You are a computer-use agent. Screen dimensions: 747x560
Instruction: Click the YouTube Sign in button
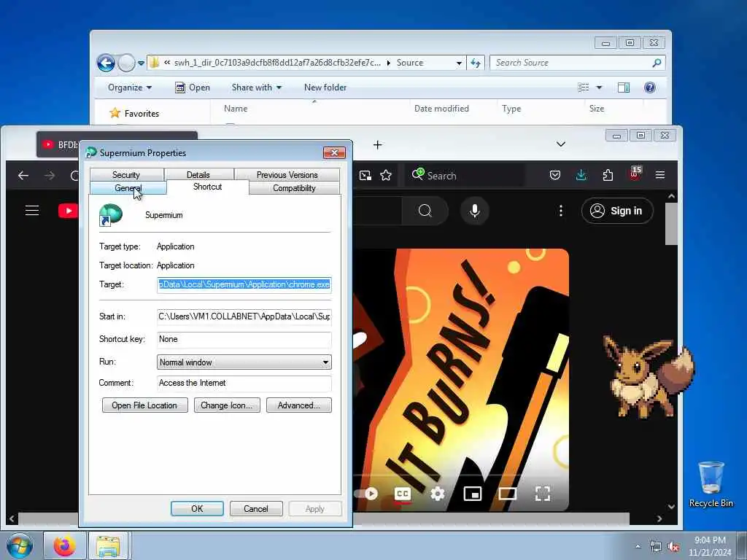(617, 211)
